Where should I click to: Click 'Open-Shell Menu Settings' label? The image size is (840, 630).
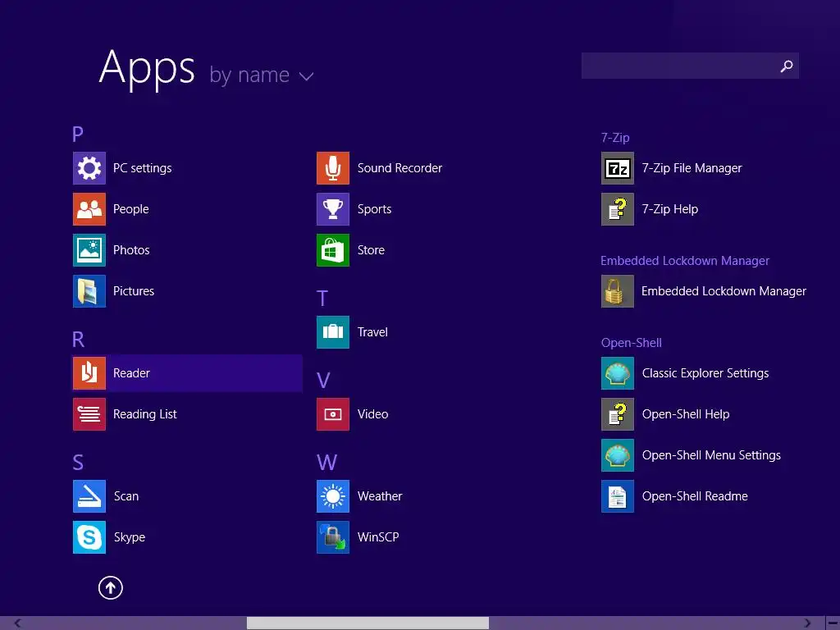711,455
